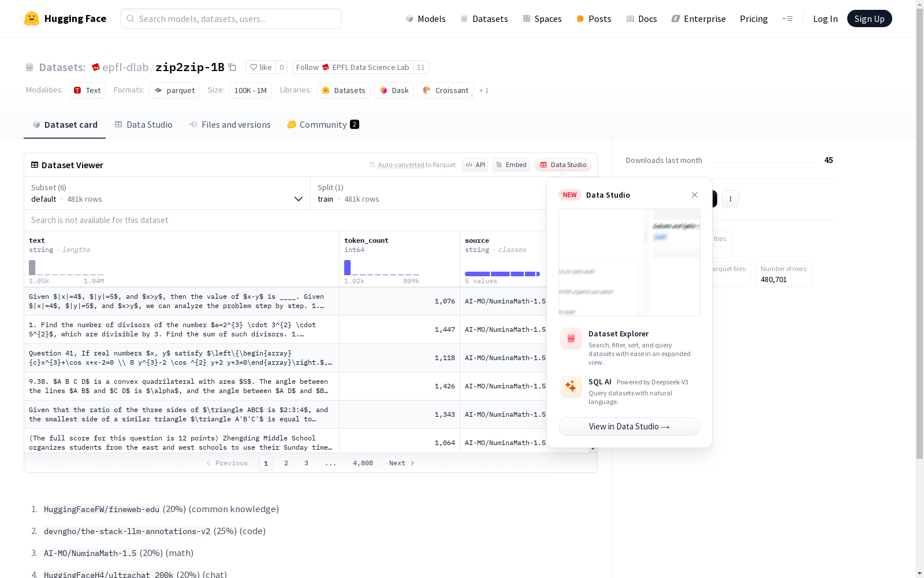The height and width of the screenshot is (578, 924).
Task: Open the more navigation menu icon
Action: (787, 18)
